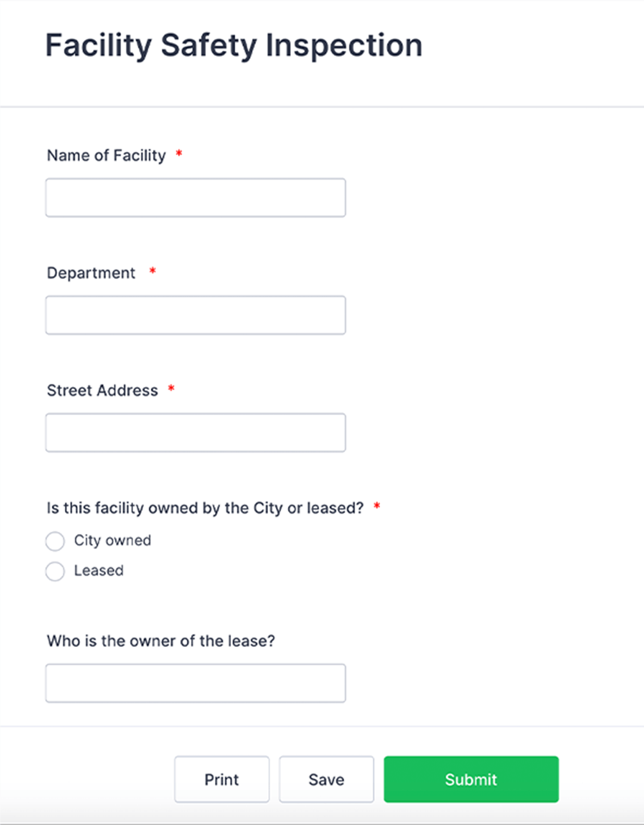Save the form for later
The image size is (644, 825).
click(325, 779)
